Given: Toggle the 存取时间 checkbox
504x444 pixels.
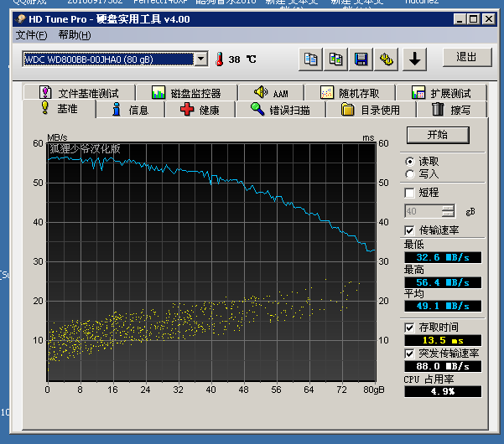Looking at the screenshot, I should tap(409, 328).
